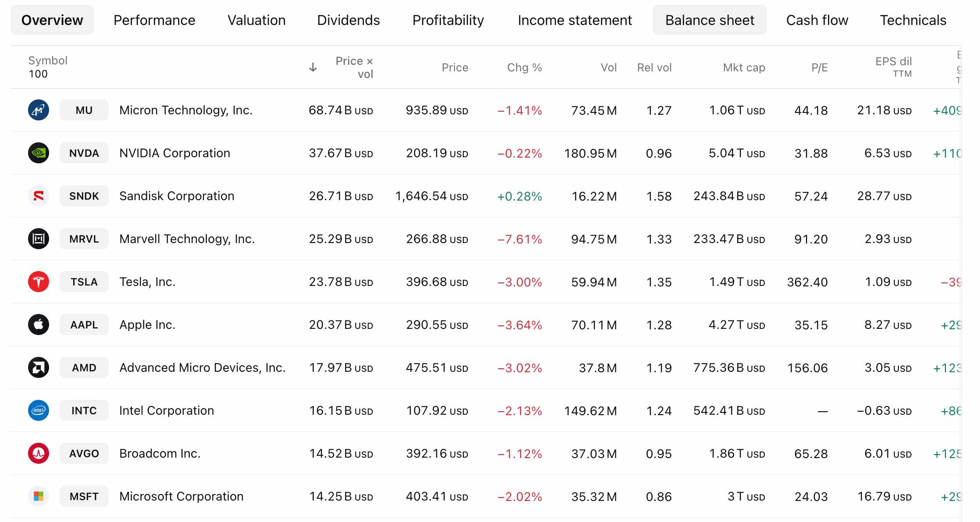Switch to the Performance tab
Viewport: 980px width, 522px height.
click(x=154, y=20)
